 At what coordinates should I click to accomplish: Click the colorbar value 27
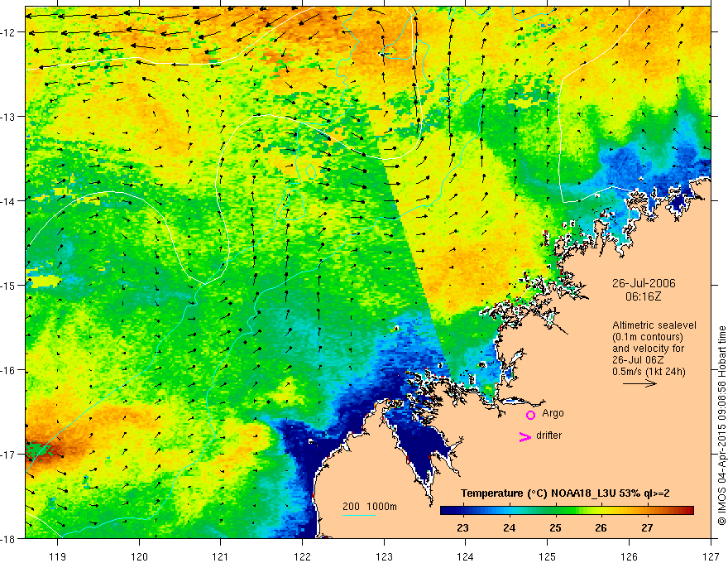click(647, 528)
